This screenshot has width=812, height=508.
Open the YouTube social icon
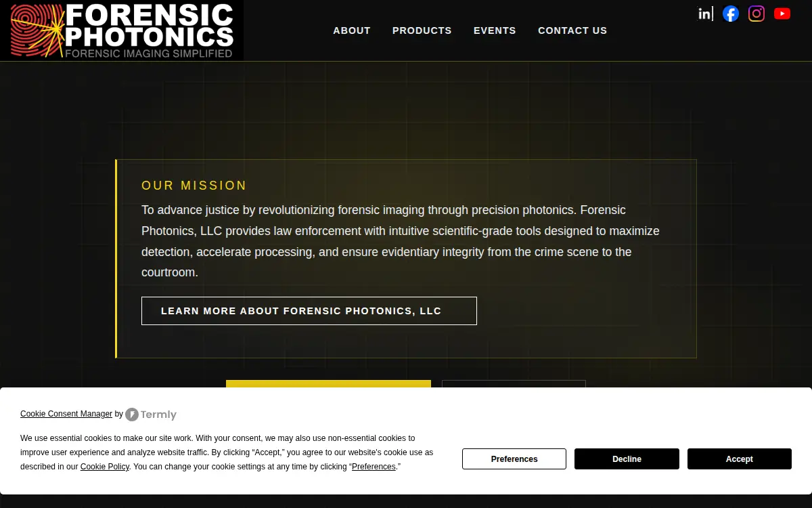click(782, 14)
